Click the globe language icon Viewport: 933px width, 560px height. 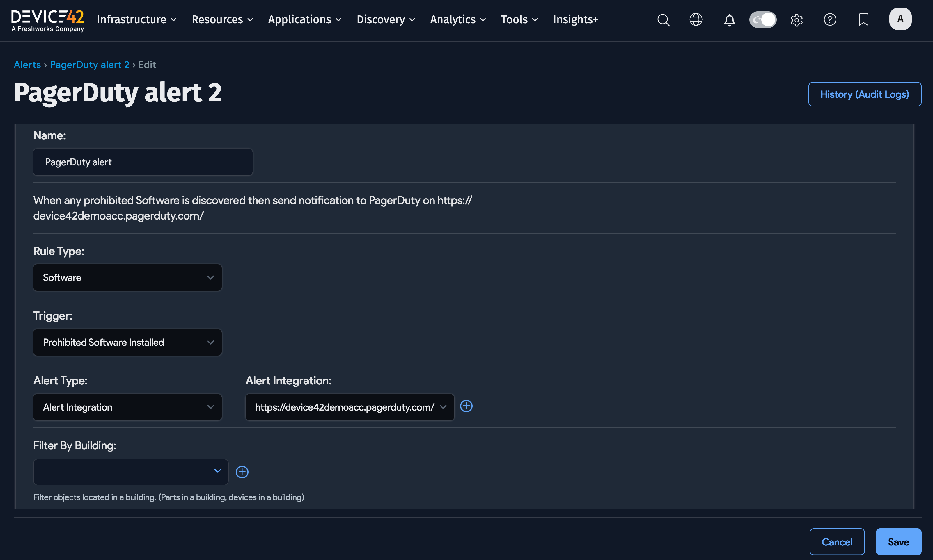pyautogui.click(x=696, y=20)
